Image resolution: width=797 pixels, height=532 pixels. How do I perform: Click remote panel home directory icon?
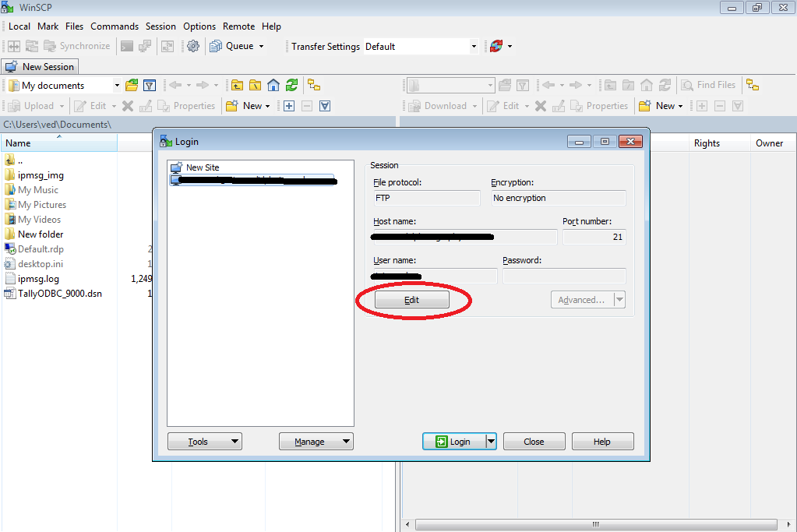point(647,86)
